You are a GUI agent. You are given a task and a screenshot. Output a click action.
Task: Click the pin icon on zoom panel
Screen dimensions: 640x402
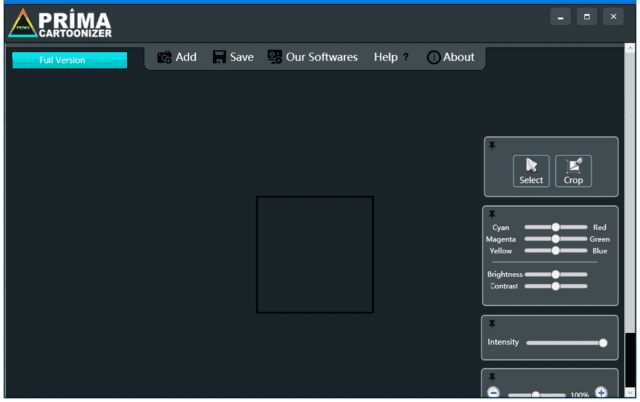[x=492, y=377]
